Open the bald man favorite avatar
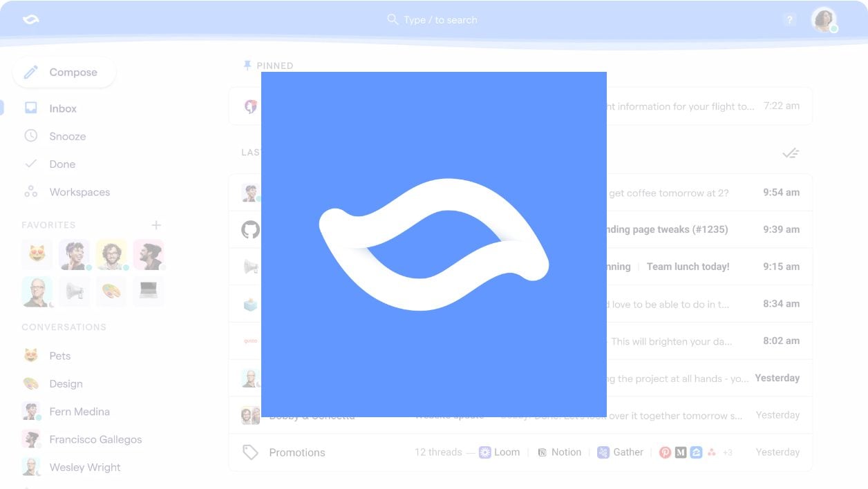This screenshot has height=489, width=868. [x=37, y=291]
